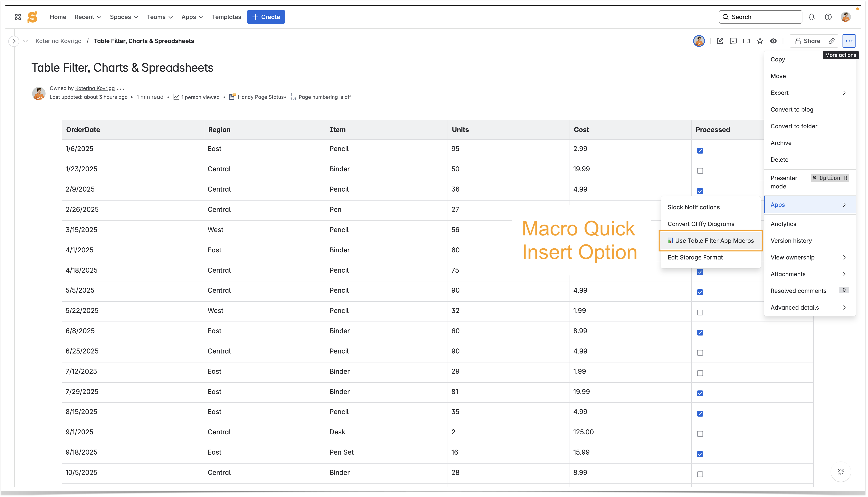
Task: Copy page link via chain icon
Action: click(x=831, y=41)
